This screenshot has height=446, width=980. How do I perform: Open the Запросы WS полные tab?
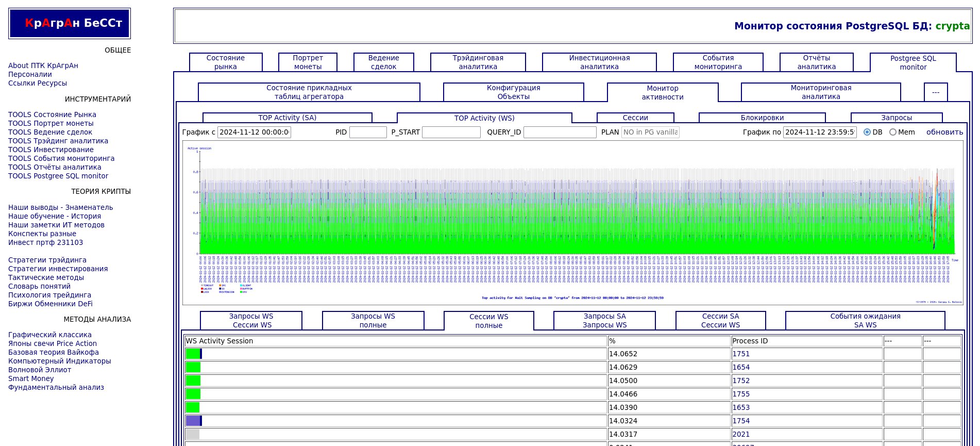click(373, 321)
